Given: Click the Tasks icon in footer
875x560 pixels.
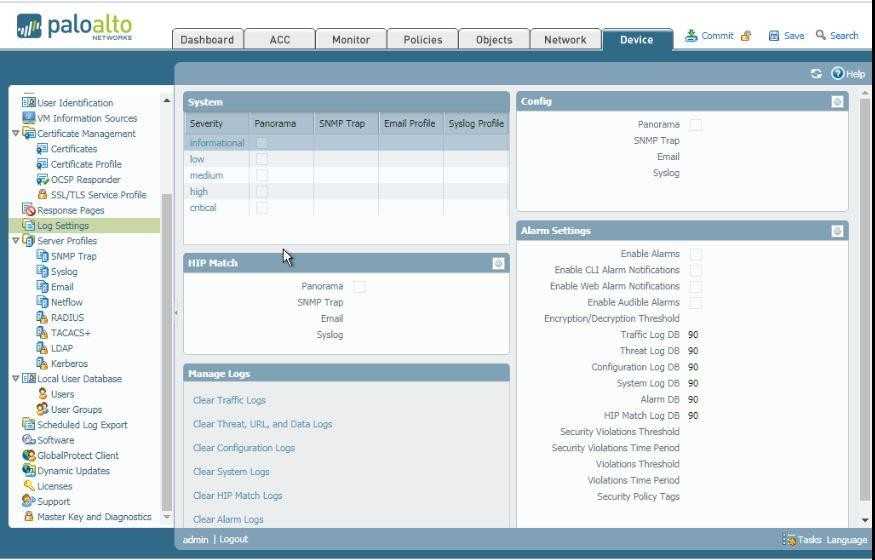Looking at the screenshot, I should [790, 540].
